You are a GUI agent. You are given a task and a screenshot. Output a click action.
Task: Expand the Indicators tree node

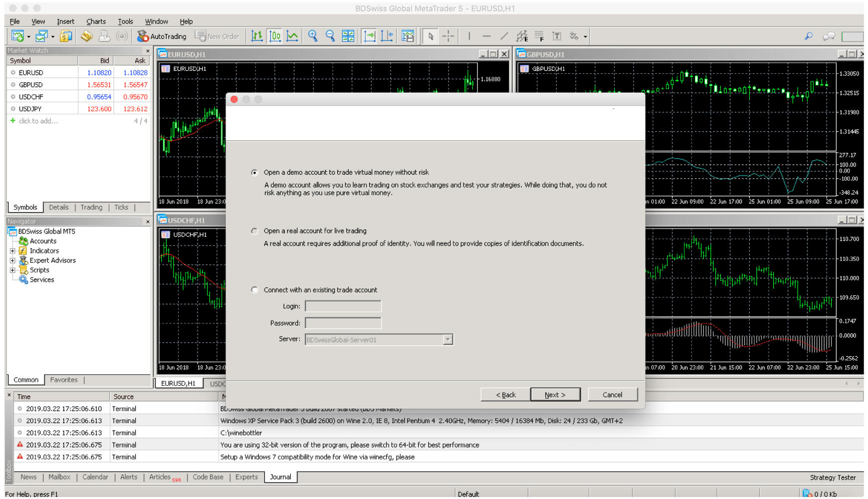tap(12, 251)
